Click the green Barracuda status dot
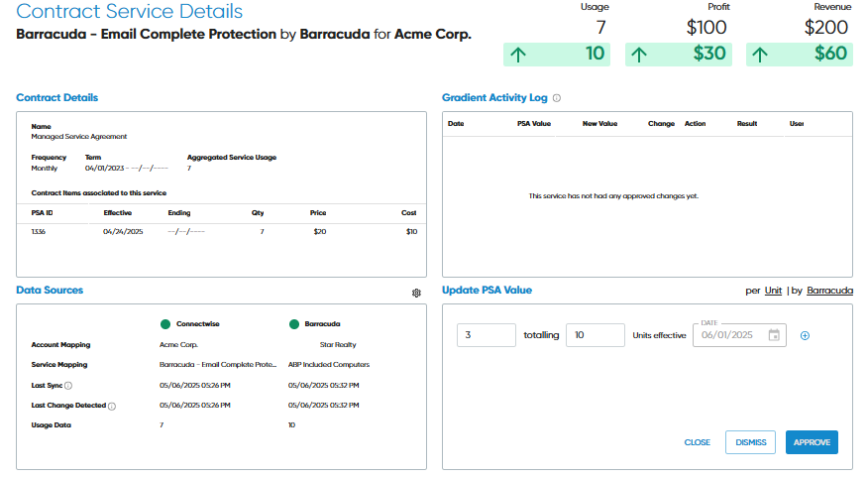 click(x=294, y=324)
